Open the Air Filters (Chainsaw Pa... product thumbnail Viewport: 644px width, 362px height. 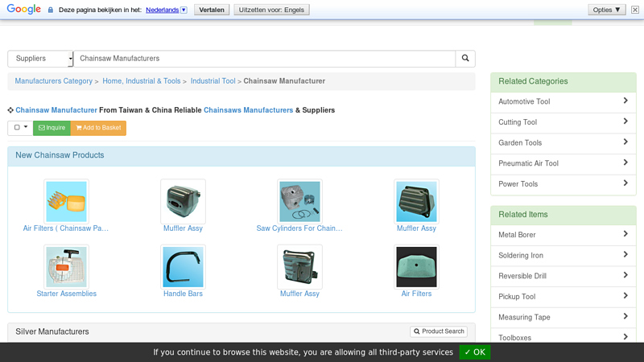click(x=67, y=202)
